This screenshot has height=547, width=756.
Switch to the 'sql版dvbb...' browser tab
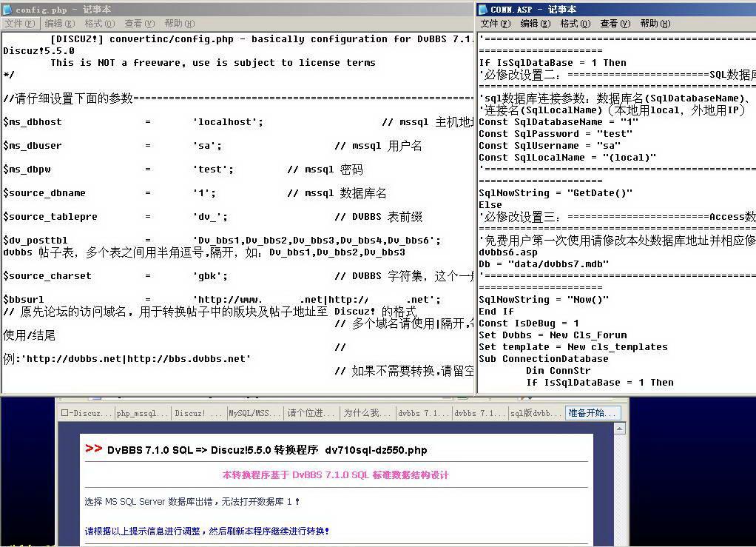536,413
